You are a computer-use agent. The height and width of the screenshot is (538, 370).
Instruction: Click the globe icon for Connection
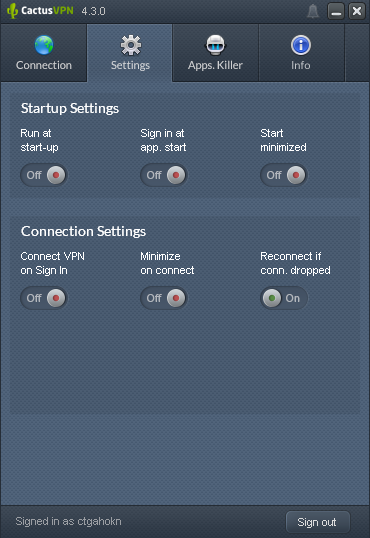click(44, 45)
